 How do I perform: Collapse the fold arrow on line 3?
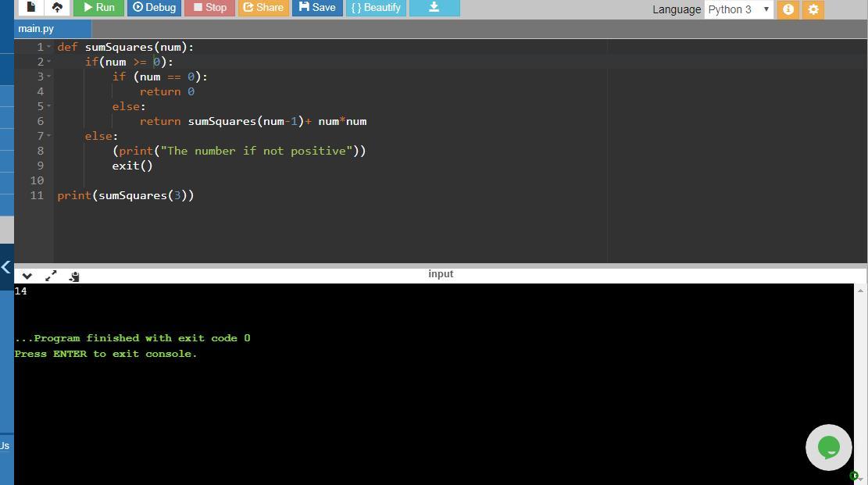coord(48,77)
